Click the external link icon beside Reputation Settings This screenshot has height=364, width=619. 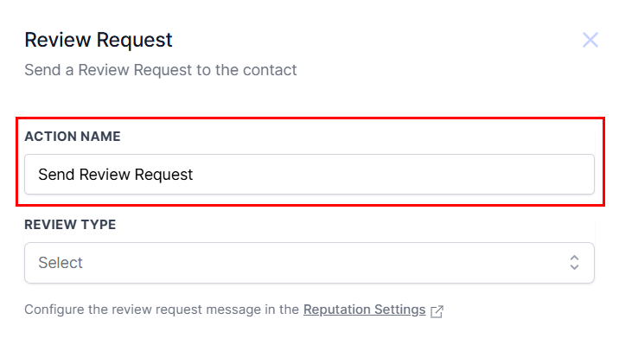coord(437,310)
